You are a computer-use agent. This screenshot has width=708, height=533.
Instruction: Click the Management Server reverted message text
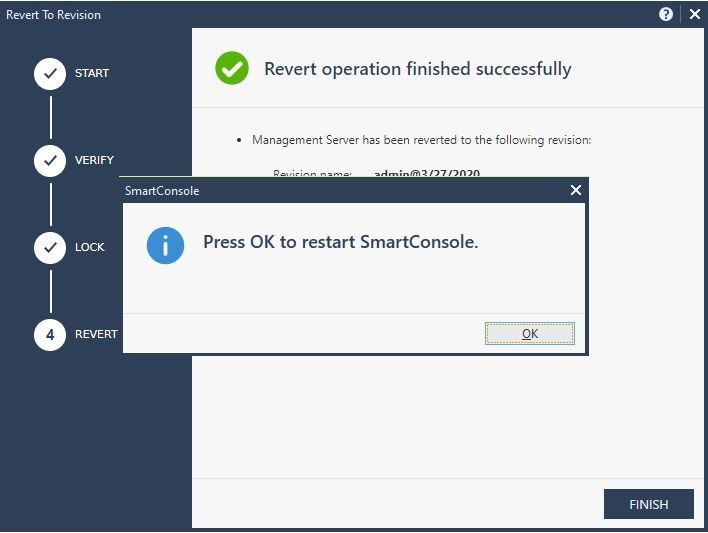(421, 140)
